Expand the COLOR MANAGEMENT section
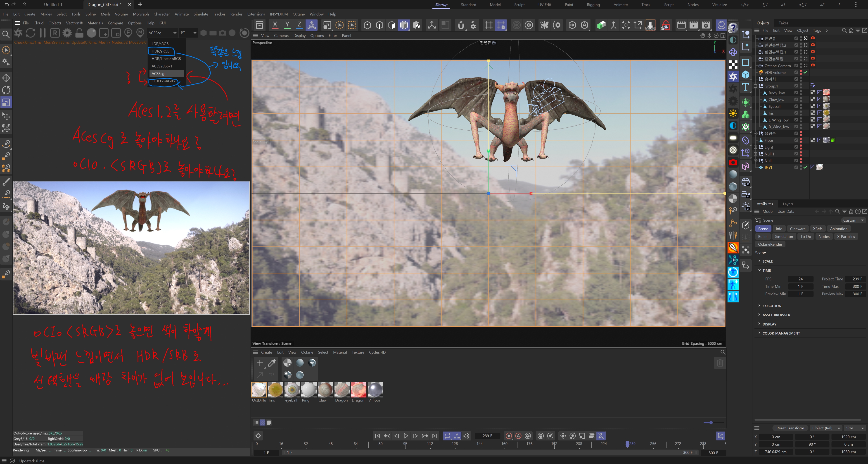The width and height of the screenshot is (868, 464). 781,333
